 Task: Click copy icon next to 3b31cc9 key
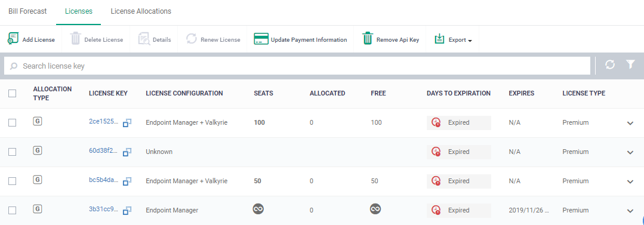tap(127, 210)
